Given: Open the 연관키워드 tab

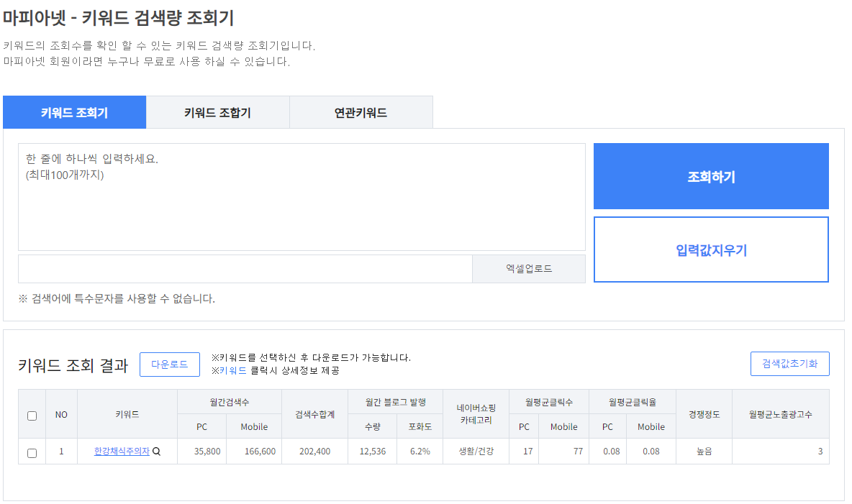Looking at the screenshot, I should pos(361,112).
